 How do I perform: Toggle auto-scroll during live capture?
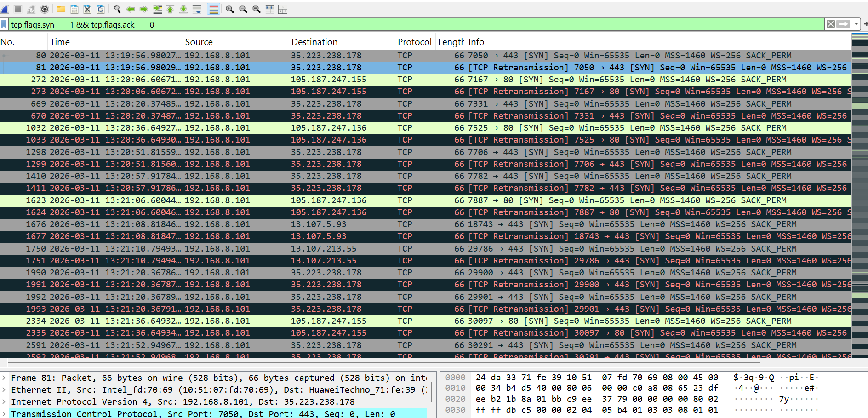tap(196, 9)
